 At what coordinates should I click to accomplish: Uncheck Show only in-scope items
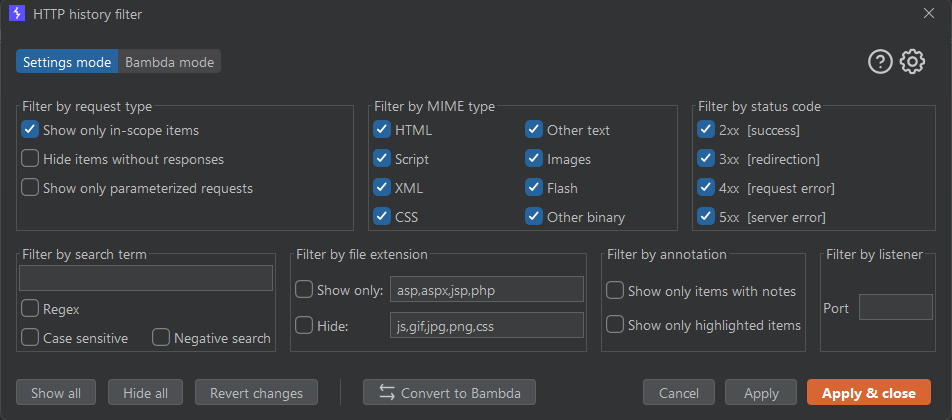[x=30, y=130]
